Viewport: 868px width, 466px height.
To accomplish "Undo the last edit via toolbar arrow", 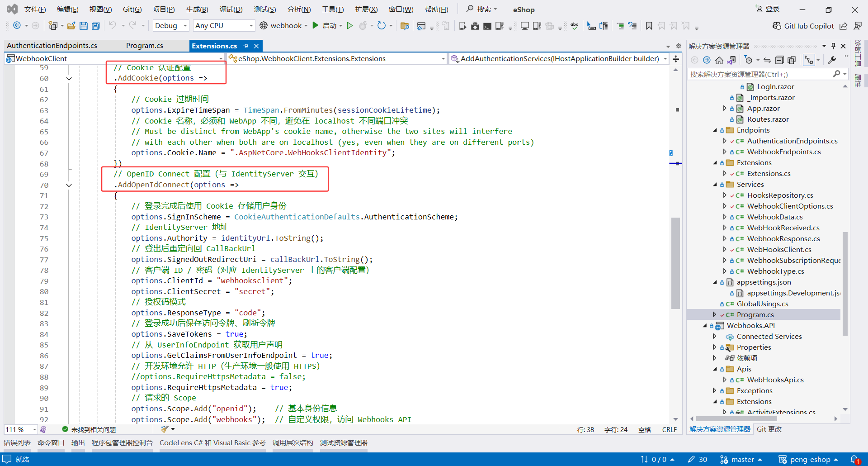I will [113, 26].
